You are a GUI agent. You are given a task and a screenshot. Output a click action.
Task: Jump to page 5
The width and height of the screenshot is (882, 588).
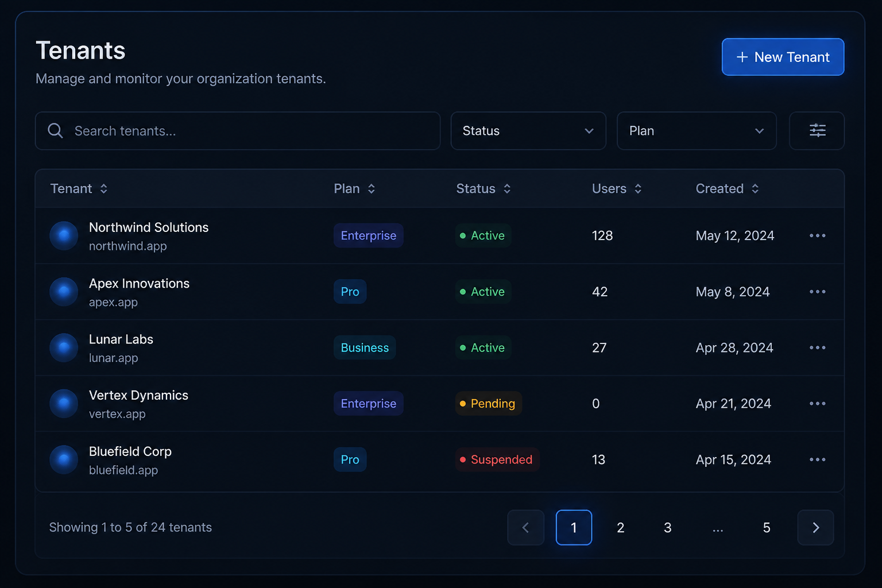(767, 527)
